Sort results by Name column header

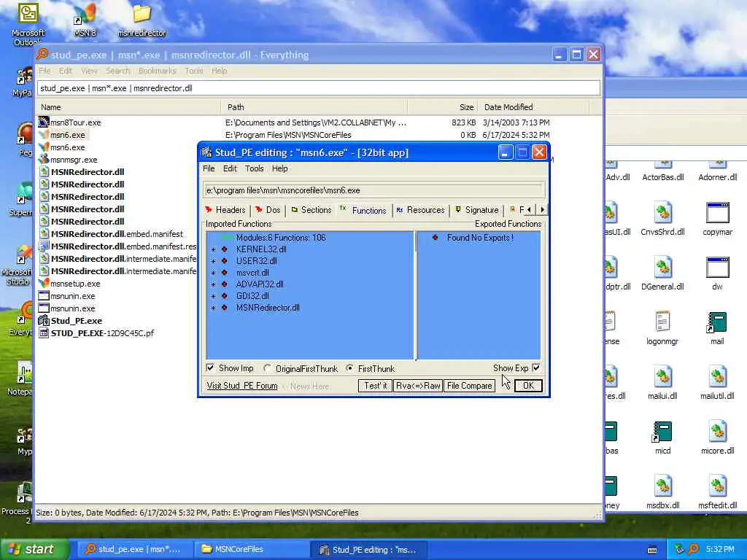point(128,107)
